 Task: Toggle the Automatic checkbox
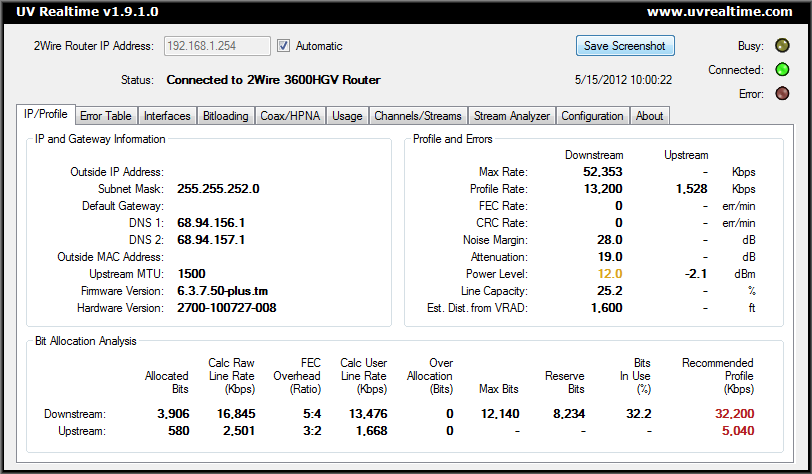(283, 46)
